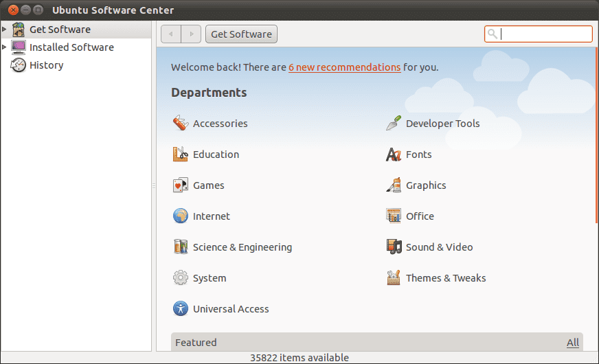The width and height of the screenshot is (599, 364).
Task: Click the Education department icon
Action: pos(180,155)
